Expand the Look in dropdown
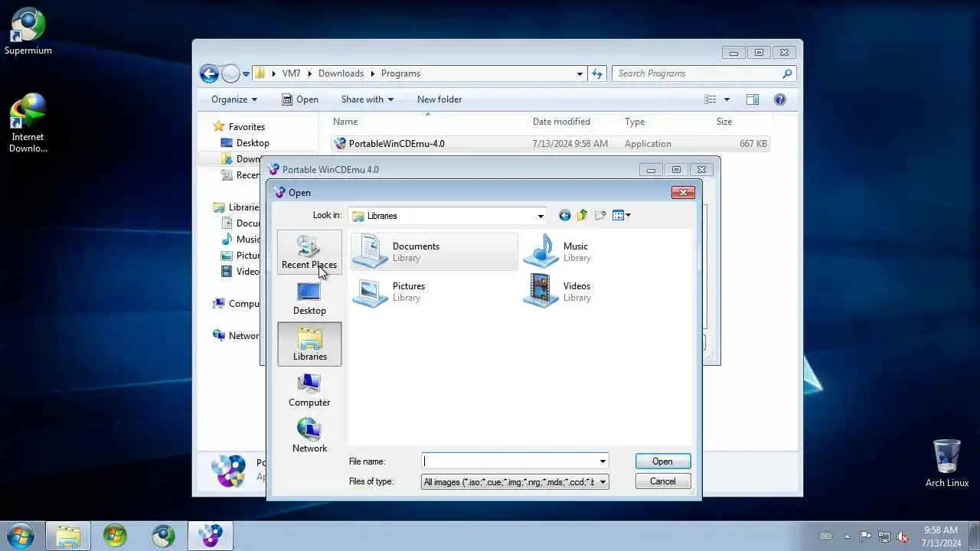Screen dimensions: 980x551 (x=541, y=216)
